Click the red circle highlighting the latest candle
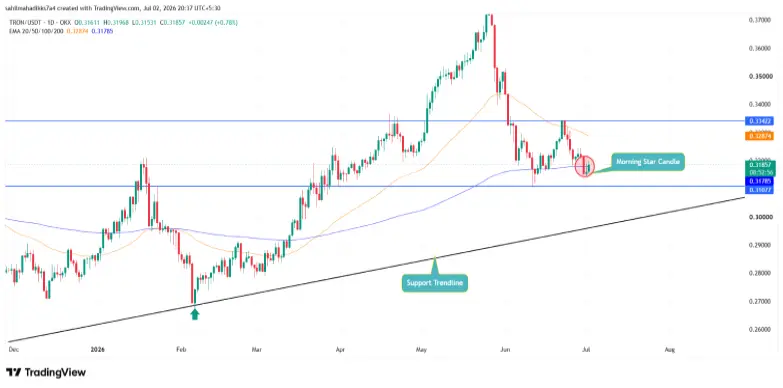The height and width of the screenshot is (388, 783). coord(585,167)
